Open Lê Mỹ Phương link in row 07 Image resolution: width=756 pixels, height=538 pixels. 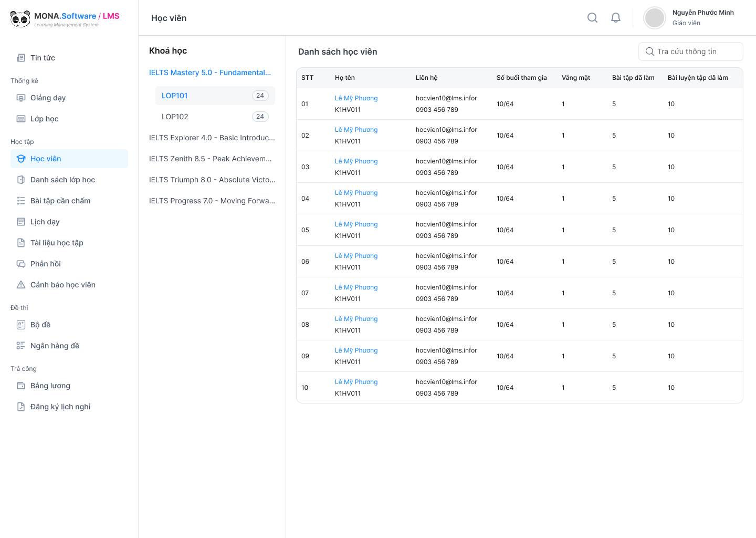coord(356,287)
